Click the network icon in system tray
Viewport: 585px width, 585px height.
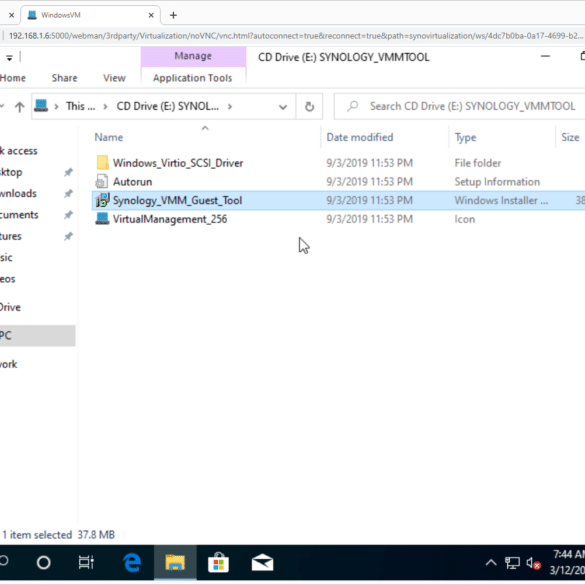[512, 563]
